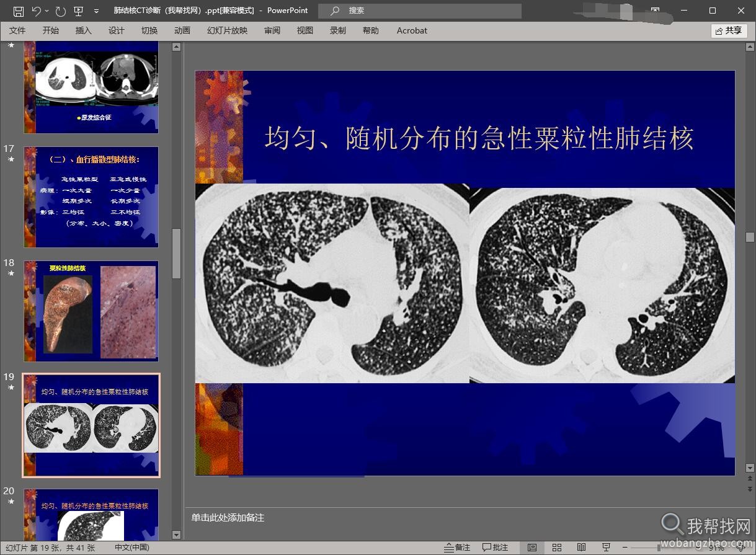The image size is (756, 555).
Task: Select the right CT lung image
Action: pyautogui.click(x=602, y=285)
